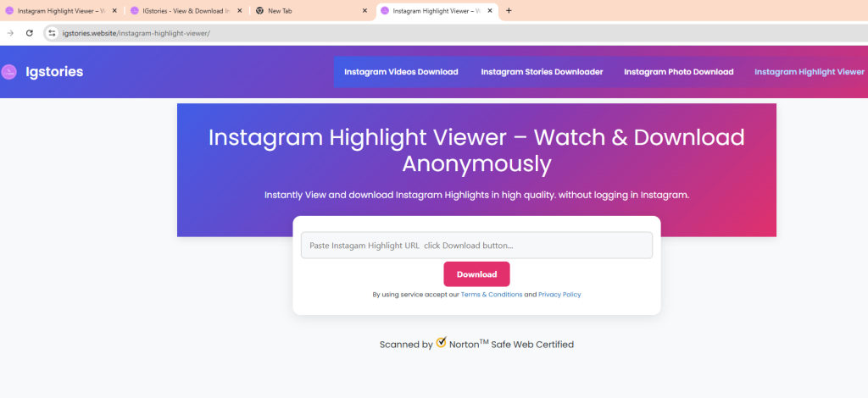868x398 pixels.
Task: Reload the current page
Action: (x=30, y=33)
